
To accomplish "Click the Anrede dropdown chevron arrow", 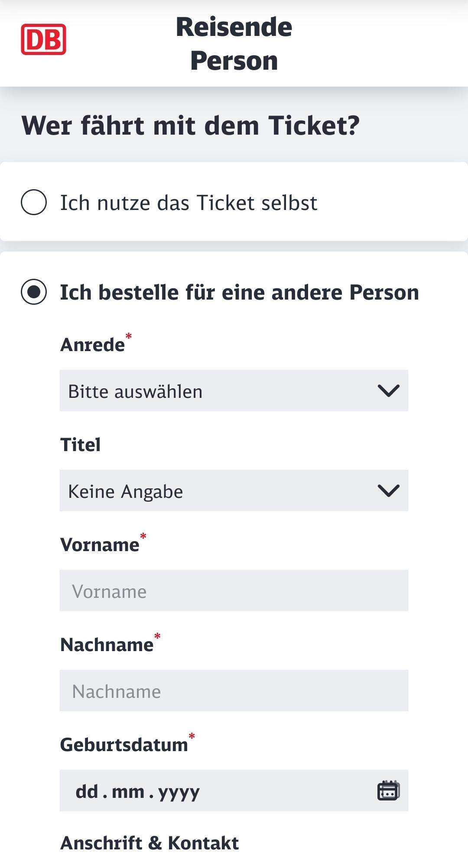I will tap(388, 391).
